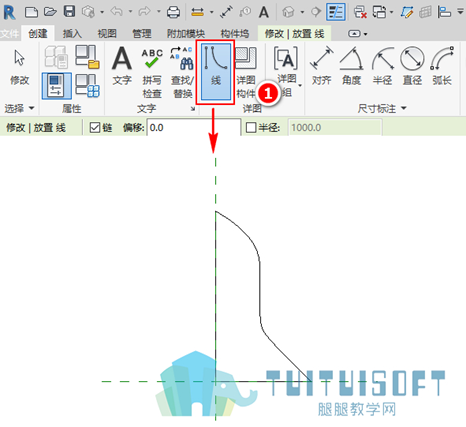Screen dimensions: 466x427
Task: Open the undo history dropdown
Action: coord(130,12)
